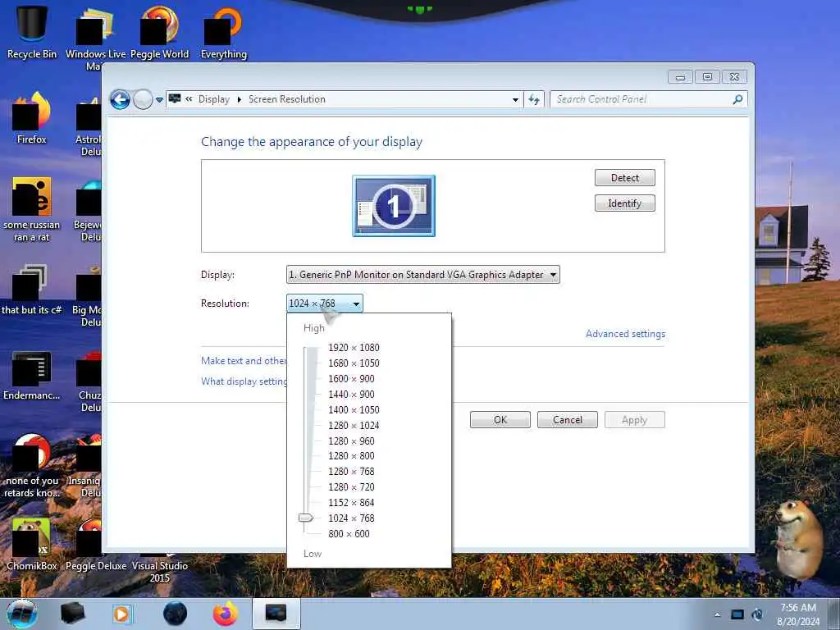
Task: Open Firefox from the taskbar
Action: point(226,614)
